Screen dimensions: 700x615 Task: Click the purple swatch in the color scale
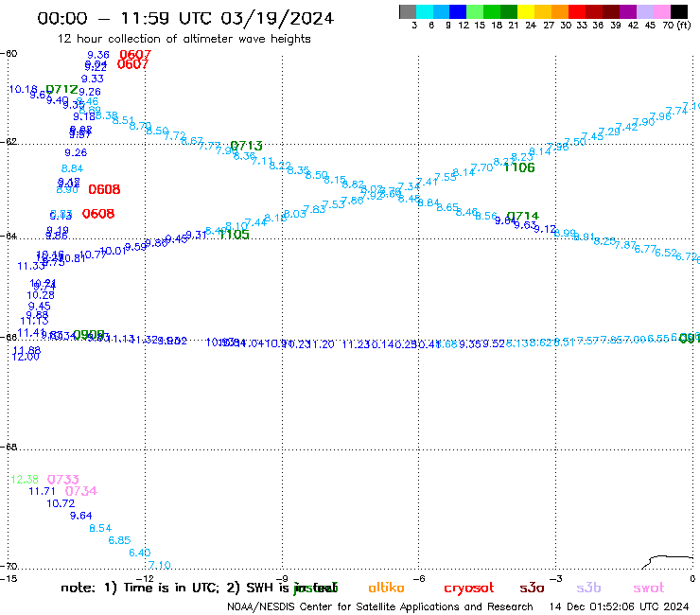click(x=627, y=12)
